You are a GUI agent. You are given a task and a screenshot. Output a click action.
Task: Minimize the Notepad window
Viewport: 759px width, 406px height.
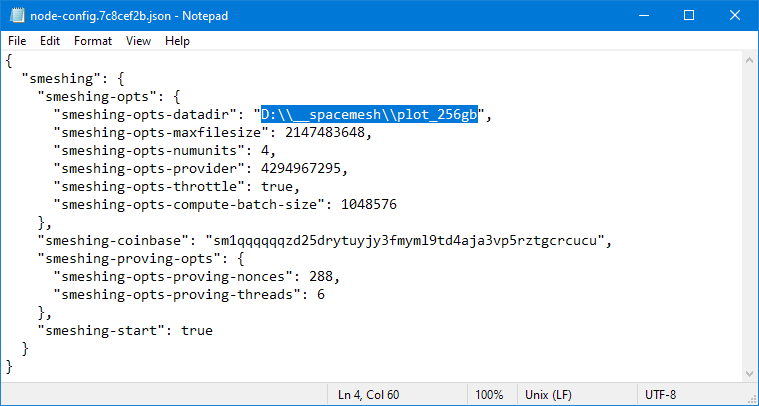(x=643, y=15)
